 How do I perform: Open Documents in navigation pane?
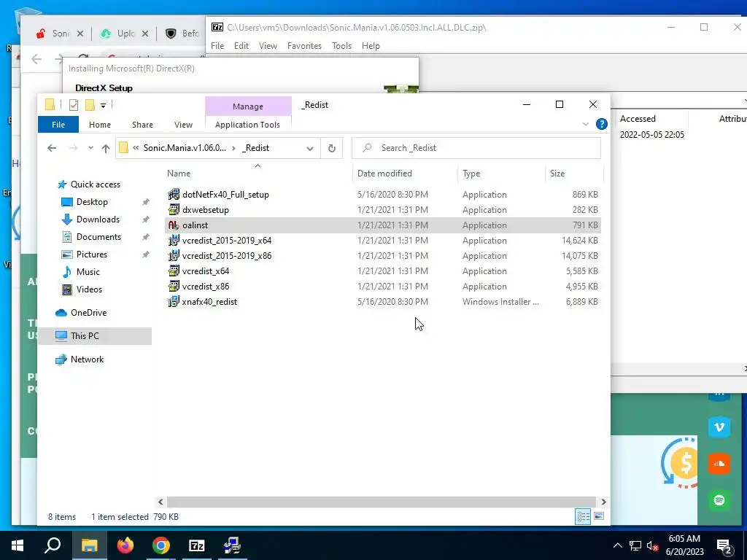pyautogui.click(x=98, y=237)
